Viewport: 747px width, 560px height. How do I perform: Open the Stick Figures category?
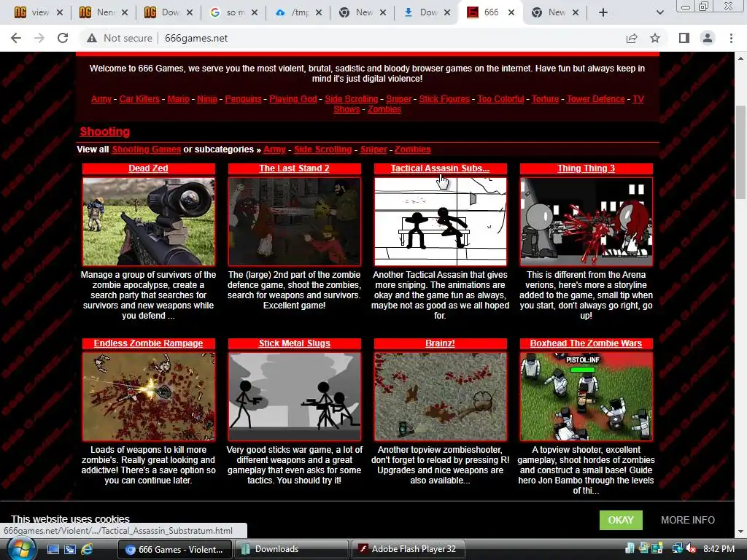tap(444, 99)
